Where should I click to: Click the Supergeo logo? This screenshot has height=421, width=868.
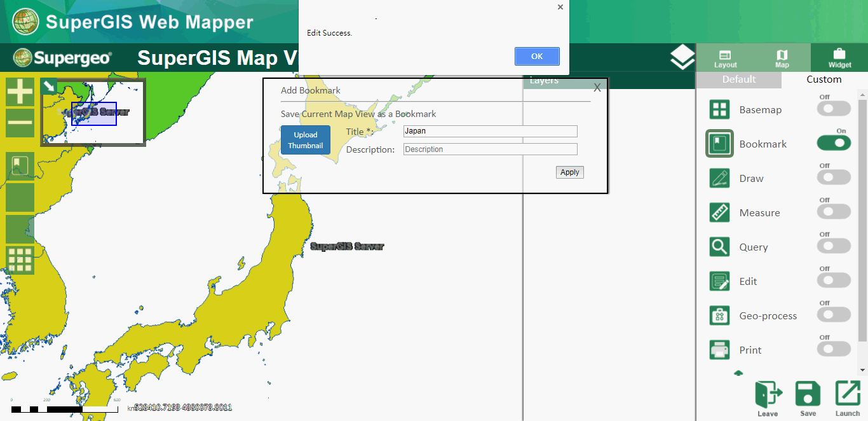point(62,59)
